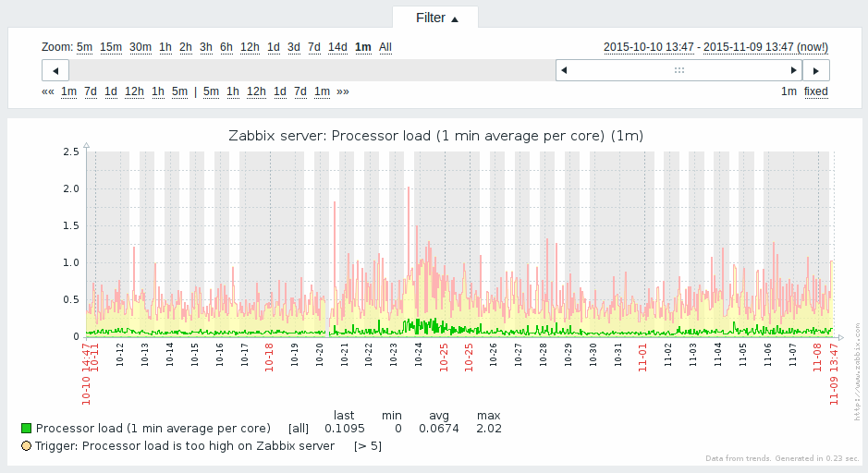Viewport: 868px width, 473px height.
Task: Click the 11-08 date label on axis
Action: tap(817, 358)
